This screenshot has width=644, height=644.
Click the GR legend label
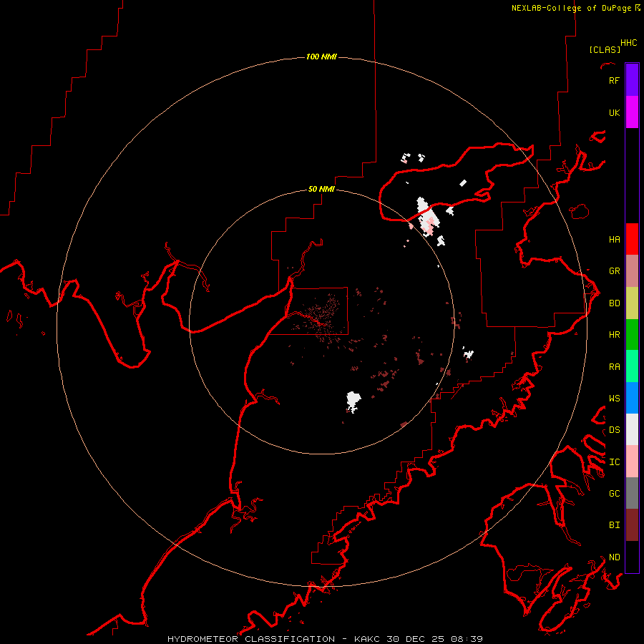pyautogui.click(x=614, y=271)
